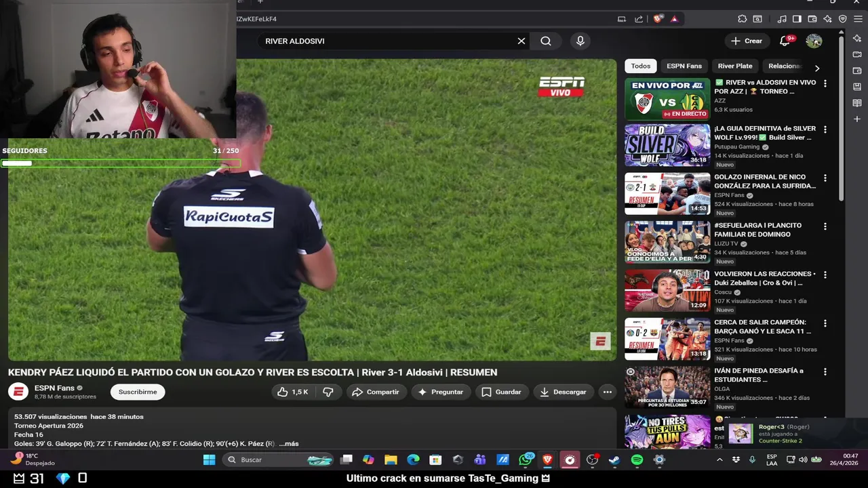This screenshot has width=868, height=488.
Task: Open Steam from the taskbar
Action: point(614,460)
